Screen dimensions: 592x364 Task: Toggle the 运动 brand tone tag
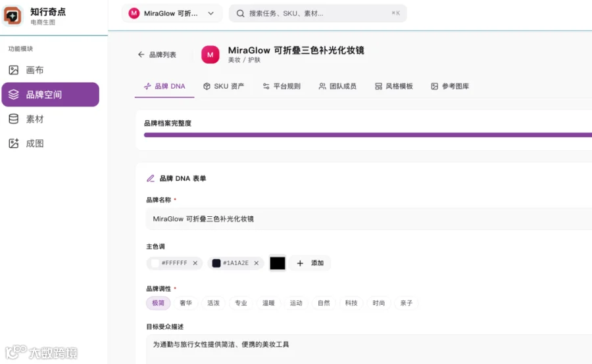click(296, 303)
